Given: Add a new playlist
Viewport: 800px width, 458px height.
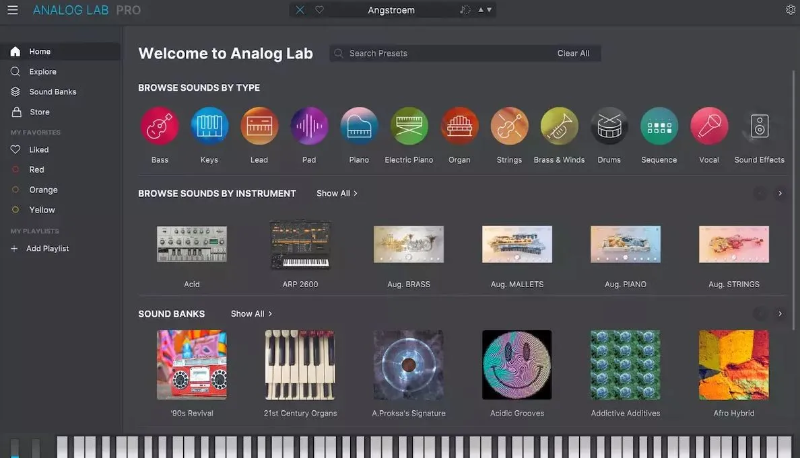Looking at the screenshot, I should click(40, 248).
